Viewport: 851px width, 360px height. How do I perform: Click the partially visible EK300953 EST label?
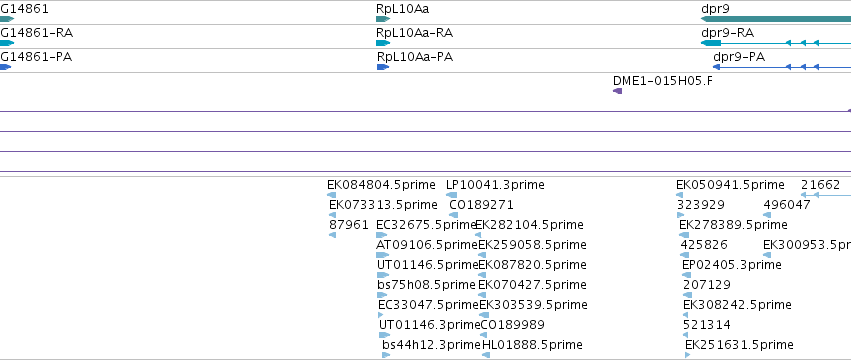point(807,245)
